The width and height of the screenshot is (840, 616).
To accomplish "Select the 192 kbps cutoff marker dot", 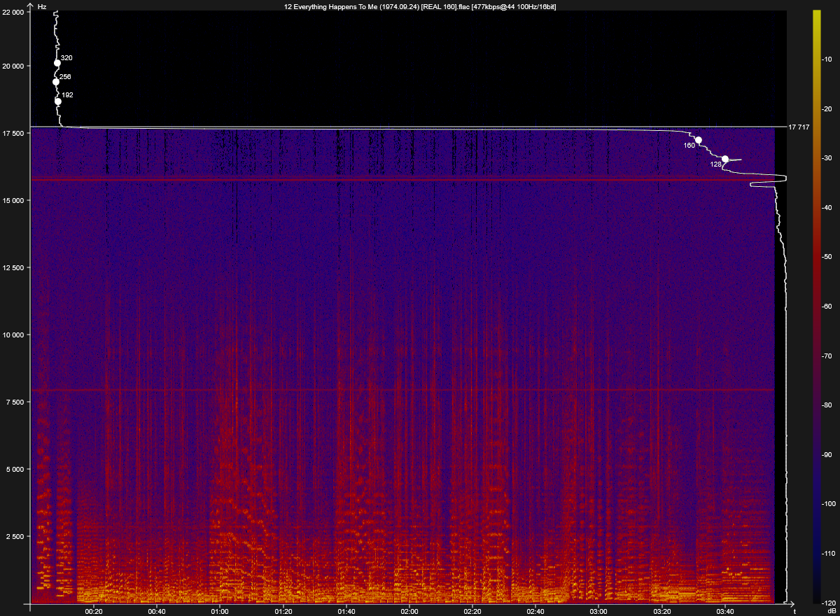I will [x=58, y=101].
